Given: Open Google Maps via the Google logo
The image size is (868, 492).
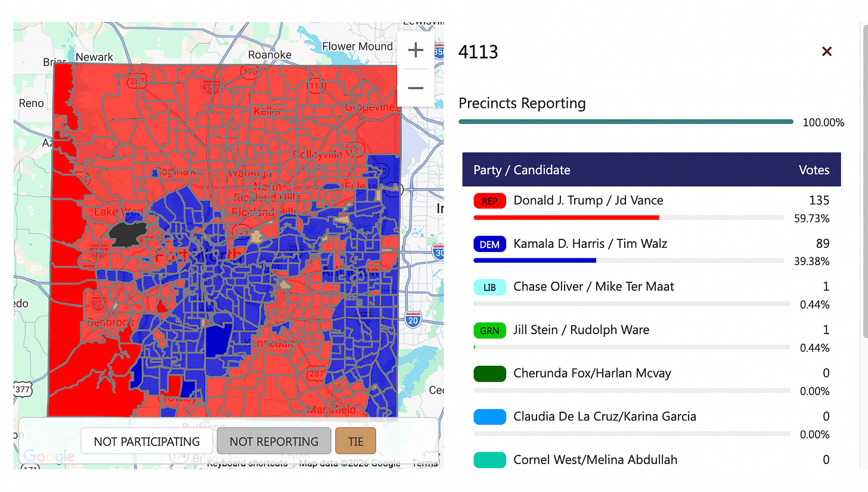Looking at the screenshot, I should click(x=49, y=456).
